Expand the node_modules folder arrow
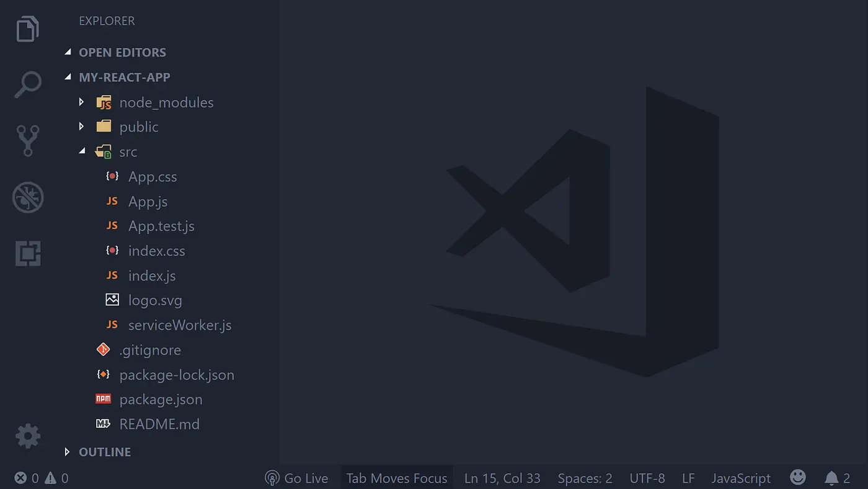 click(x=81, y=102)
